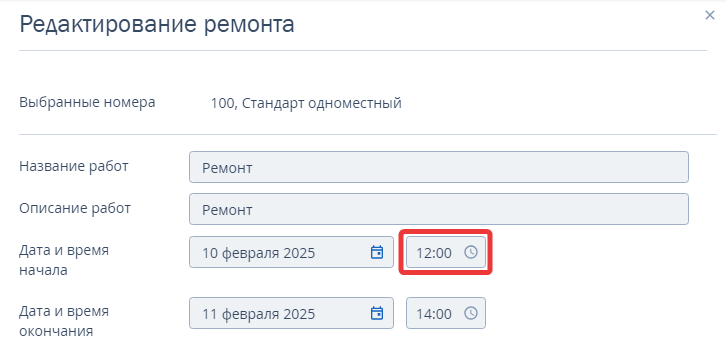Click the Редактирование ремонта dialog title
Viewport: 727px width, 360px height.
pos(157,24)
